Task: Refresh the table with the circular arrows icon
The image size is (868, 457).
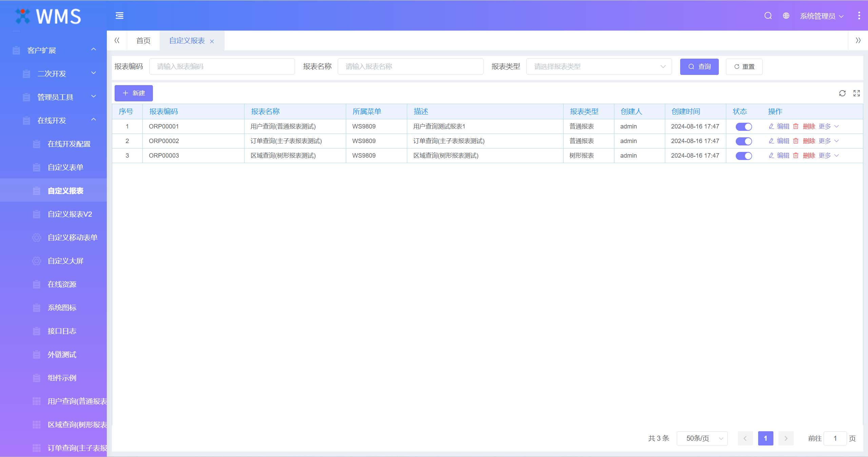Action: pos(842,93)
